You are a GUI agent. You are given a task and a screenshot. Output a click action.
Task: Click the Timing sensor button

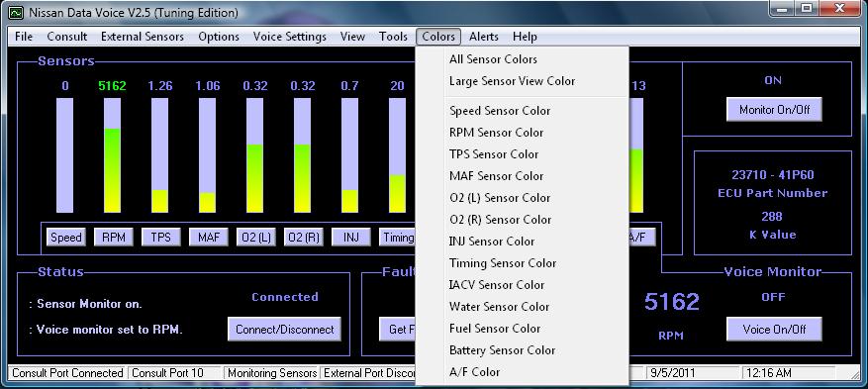pos(398,238)
